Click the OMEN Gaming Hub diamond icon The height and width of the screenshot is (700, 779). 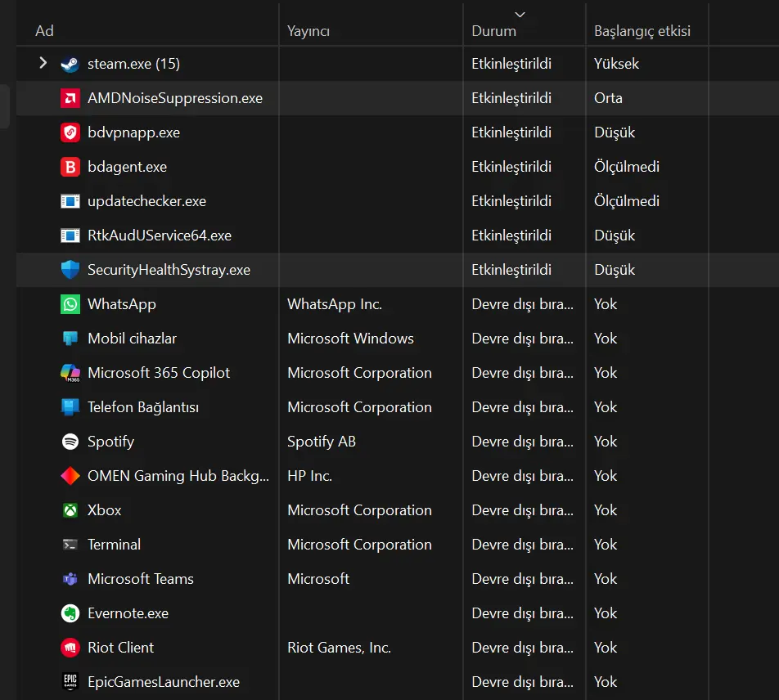click(x=70, y=476)
